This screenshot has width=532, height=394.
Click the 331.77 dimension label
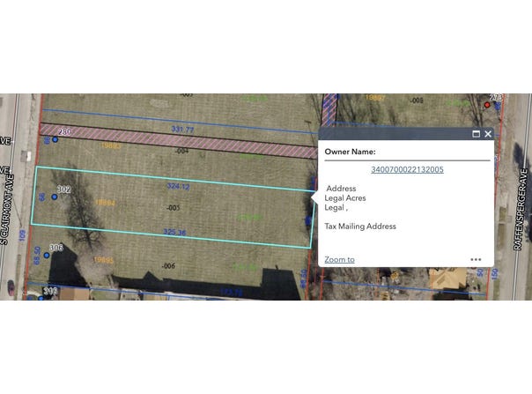(182, 129)
